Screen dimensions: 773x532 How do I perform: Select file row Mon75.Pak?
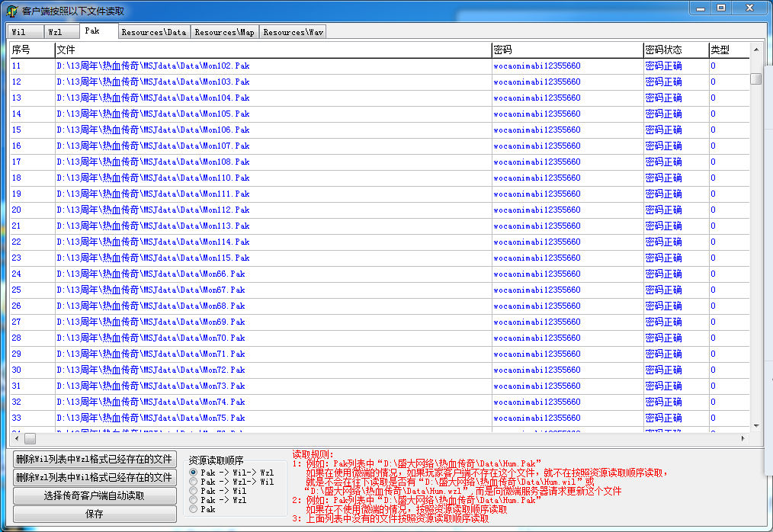point(380,418)
